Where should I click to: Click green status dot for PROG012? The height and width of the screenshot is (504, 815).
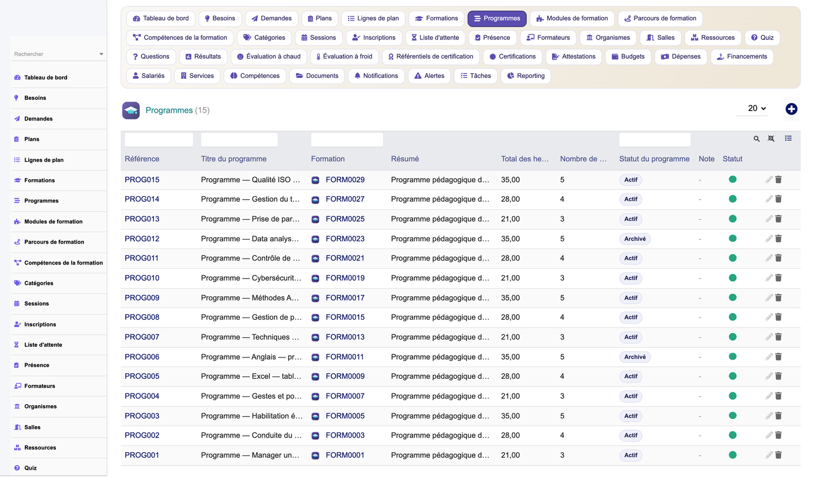(x=733, y=238)
